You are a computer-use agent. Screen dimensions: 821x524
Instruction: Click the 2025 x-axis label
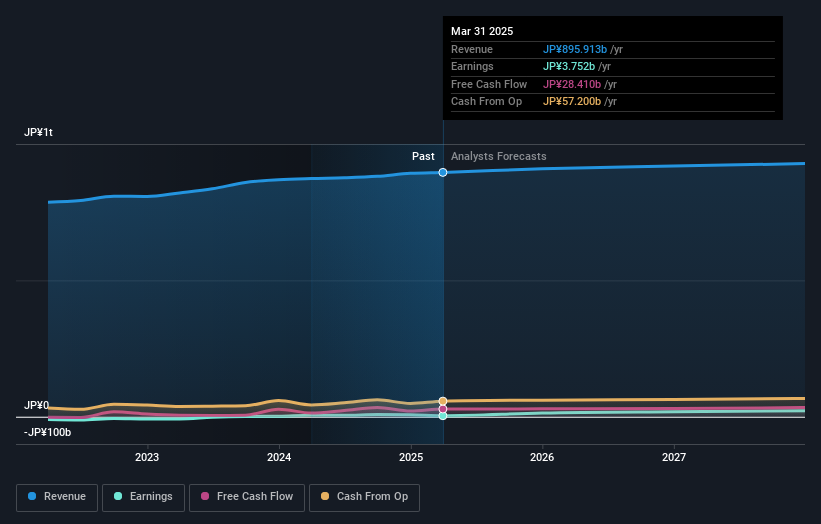click(x=411, y=457)
